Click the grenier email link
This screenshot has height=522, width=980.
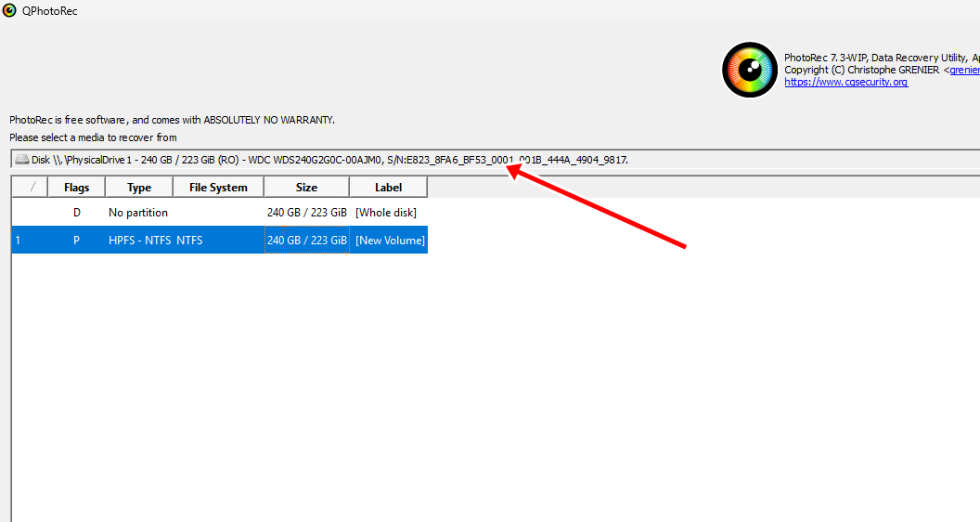[x=964, y=70]
